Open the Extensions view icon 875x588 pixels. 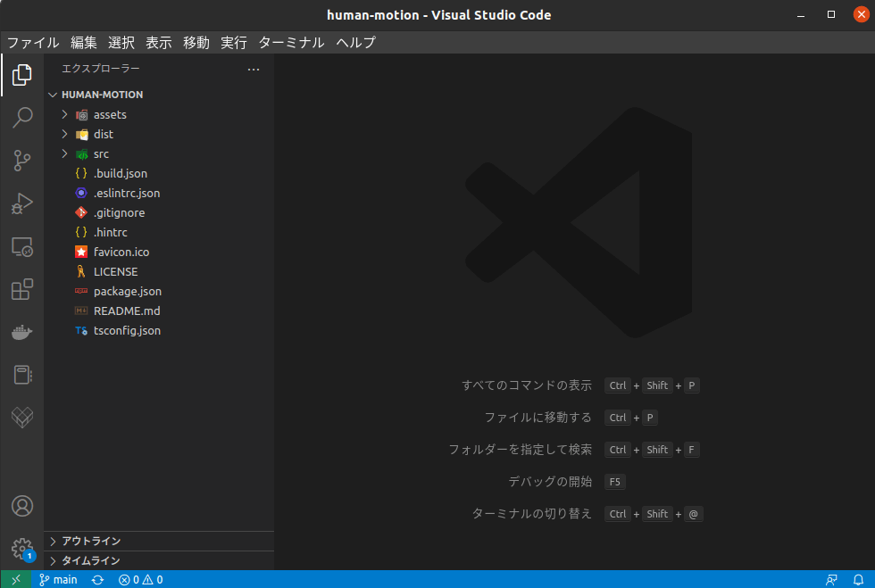tap(21, 289)
